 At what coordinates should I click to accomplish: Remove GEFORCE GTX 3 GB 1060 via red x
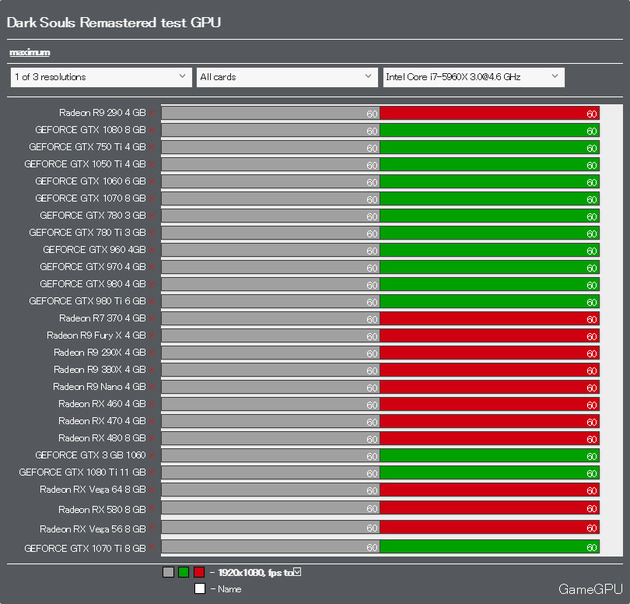pos(152,456)
